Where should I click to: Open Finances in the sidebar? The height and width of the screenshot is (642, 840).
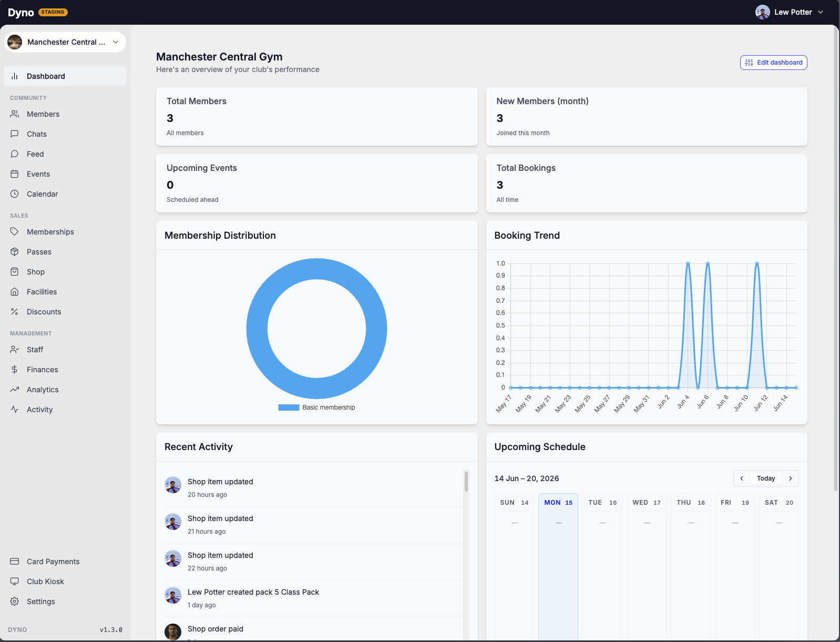65,370
